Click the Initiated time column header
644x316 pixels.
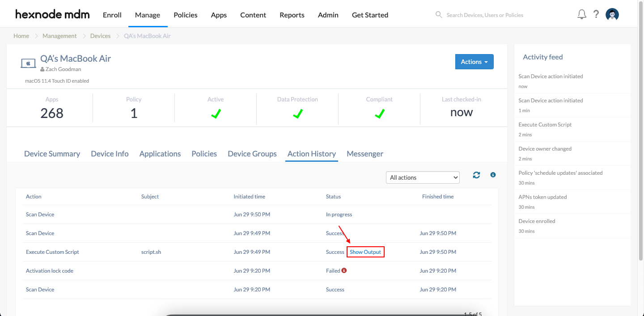tap(249, 197)
